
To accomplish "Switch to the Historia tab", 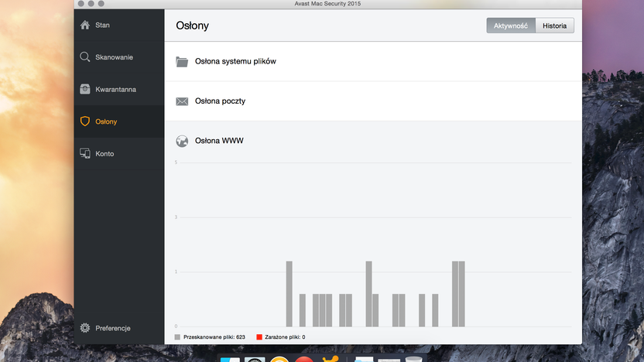I will click(x=554, y=26).
